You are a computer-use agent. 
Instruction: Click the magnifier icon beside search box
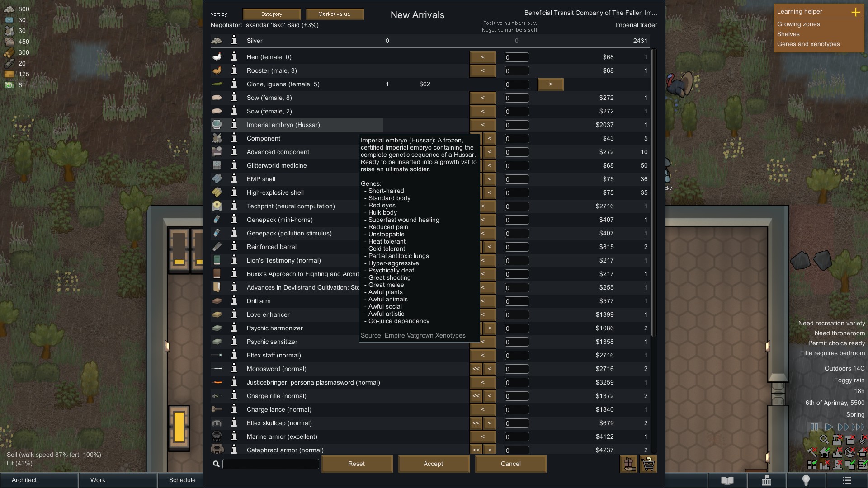216,464
